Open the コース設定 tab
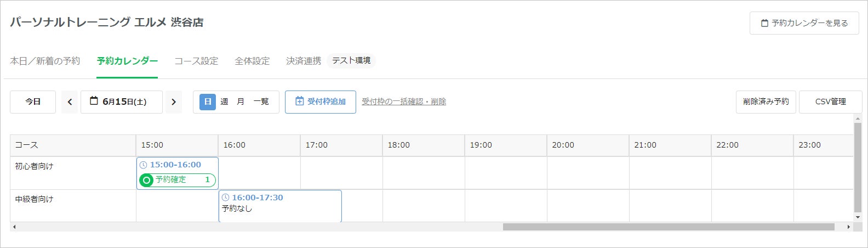 pyautogui.click(x=196, y=61)
